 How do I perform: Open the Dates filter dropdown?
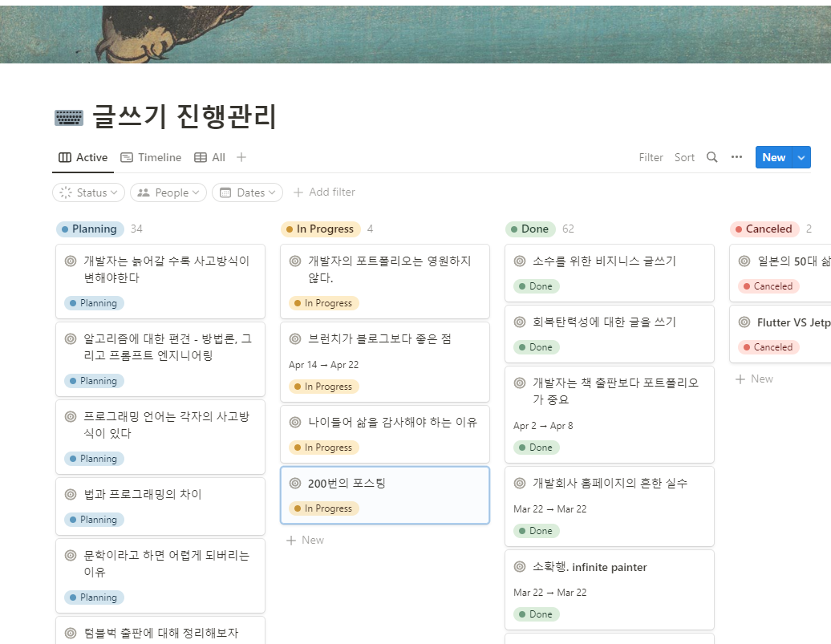[x=248, y=192]
